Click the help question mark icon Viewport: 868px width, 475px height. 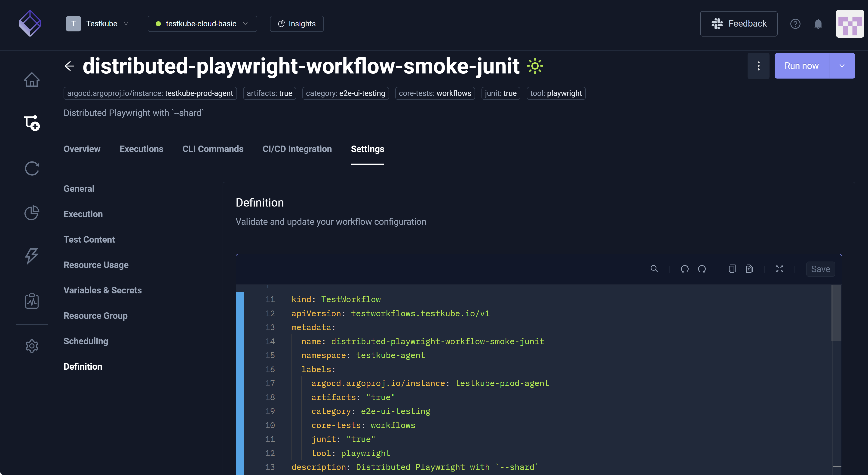pos(795,24)
